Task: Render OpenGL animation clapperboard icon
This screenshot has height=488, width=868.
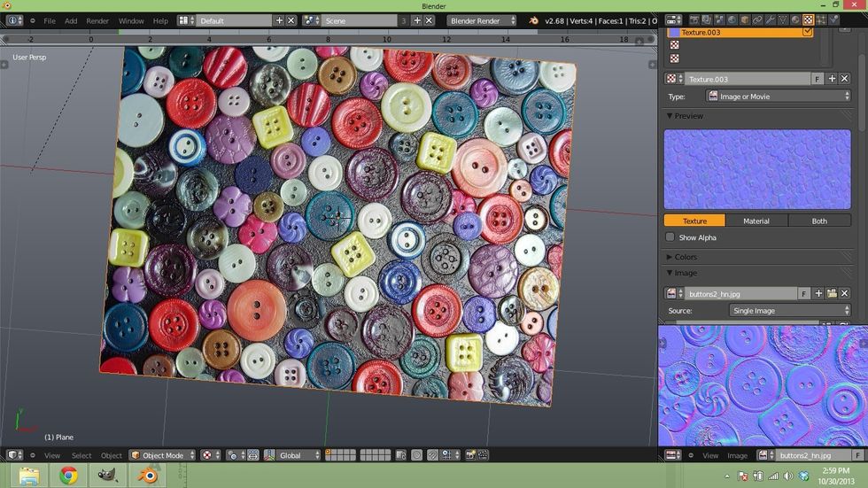Action: (484, 455)
